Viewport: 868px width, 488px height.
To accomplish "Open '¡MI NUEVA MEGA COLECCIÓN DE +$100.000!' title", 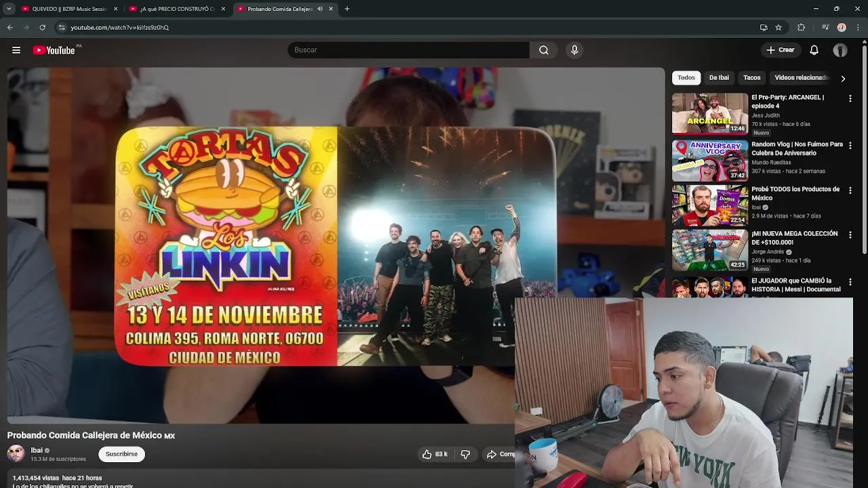I will click(795, 238).
